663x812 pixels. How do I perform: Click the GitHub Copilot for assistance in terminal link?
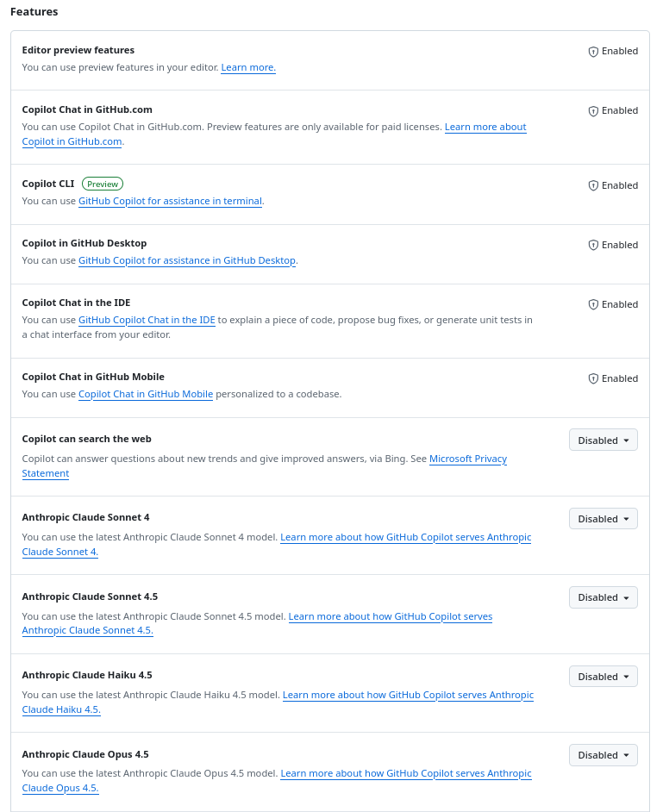(x=170, y=201)
